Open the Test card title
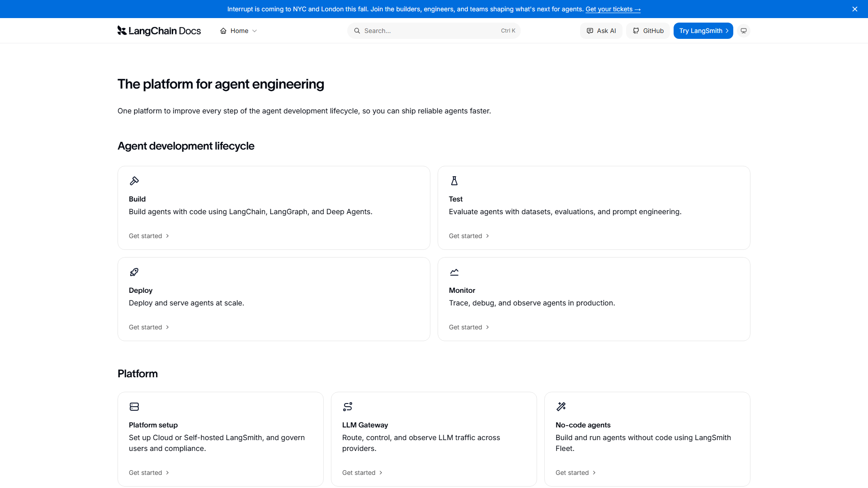The image size is (868, 488). [x=456, y=199]
